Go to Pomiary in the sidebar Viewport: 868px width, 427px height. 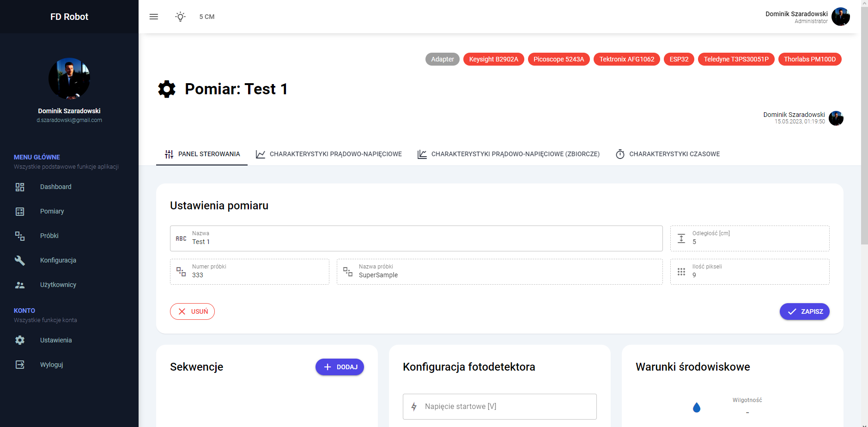52,211
